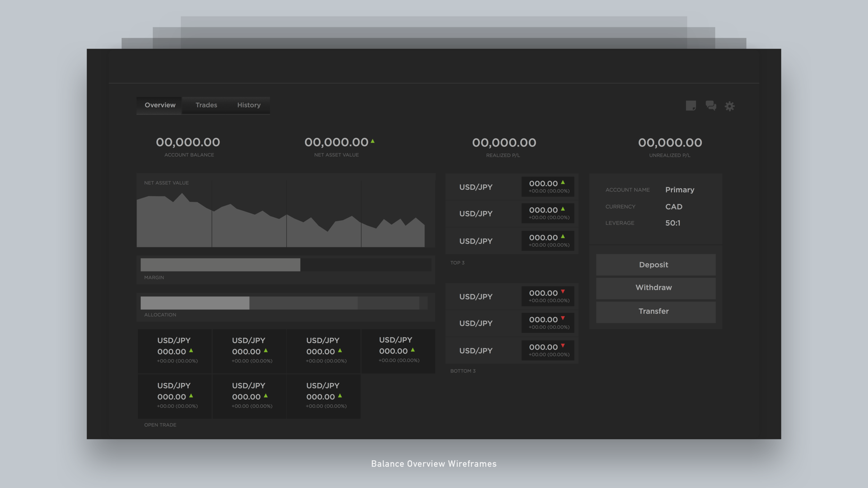Open the sticky note icon
The image size is (868, 488).
tap(691, 106)
